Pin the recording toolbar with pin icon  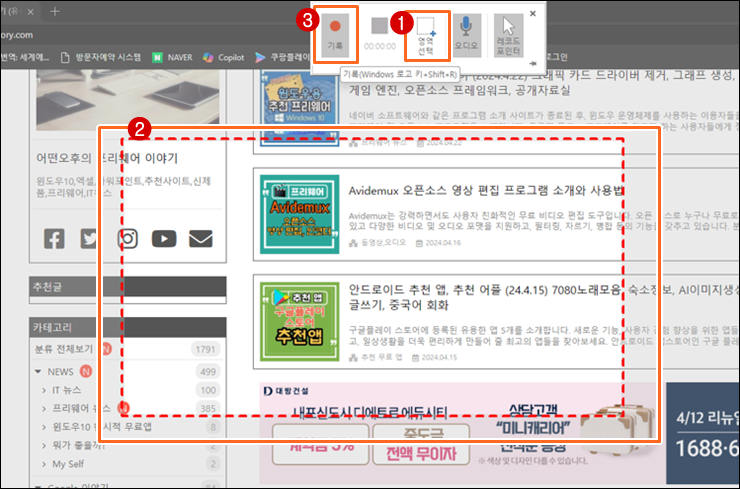(x=533, y=63)
